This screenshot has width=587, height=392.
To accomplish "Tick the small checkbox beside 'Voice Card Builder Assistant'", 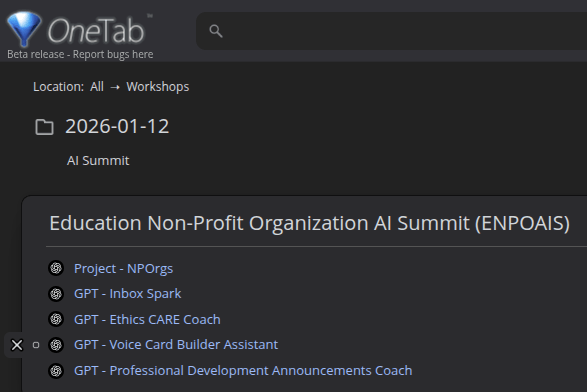I will [x=36, y=345].
